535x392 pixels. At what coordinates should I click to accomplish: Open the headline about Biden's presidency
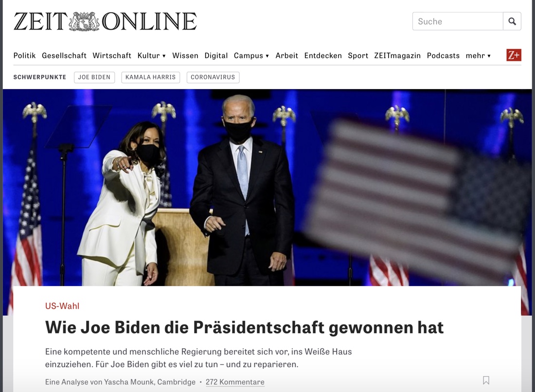244,327
